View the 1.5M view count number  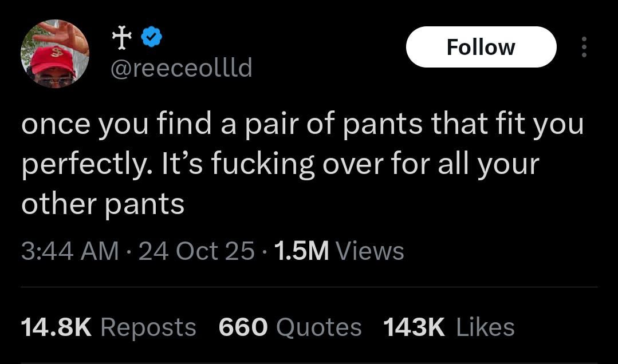pyautogui.click(x=302, y=251)
